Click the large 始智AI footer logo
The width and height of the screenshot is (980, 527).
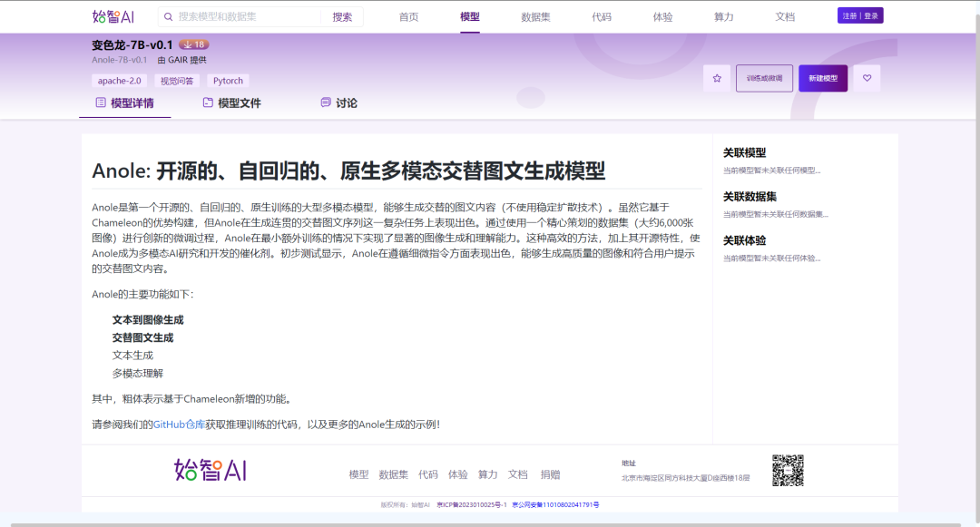(x=210, y=470)
